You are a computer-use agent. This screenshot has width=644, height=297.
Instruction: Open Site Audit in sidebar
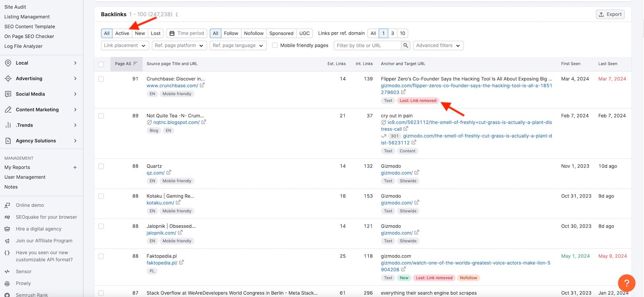15,7
